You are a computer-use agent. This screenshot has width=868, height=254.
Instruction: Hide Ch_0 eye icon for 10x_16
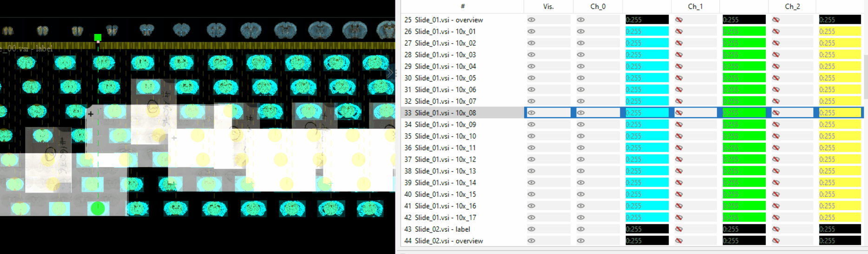(581, 206)
